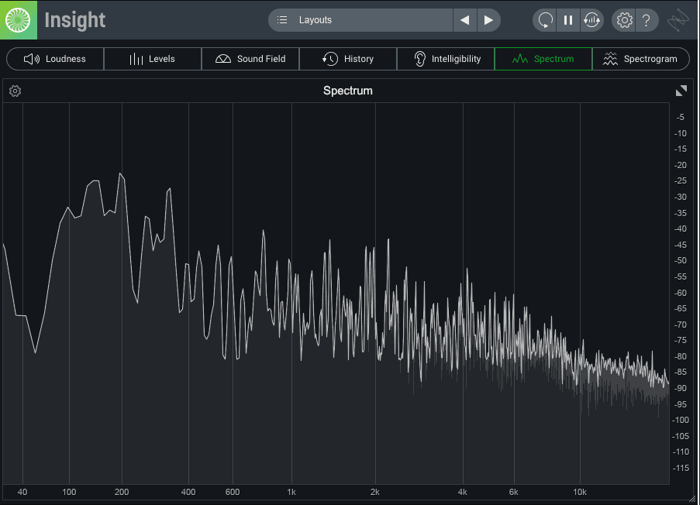Click the 10k frequency axis label
Viewport: 700px width, 505px height.
[579, 492]
